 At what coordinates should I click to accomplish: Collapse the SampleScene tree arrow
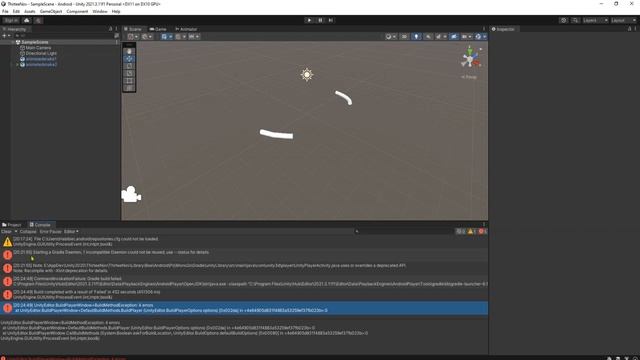tap(13, 42)
